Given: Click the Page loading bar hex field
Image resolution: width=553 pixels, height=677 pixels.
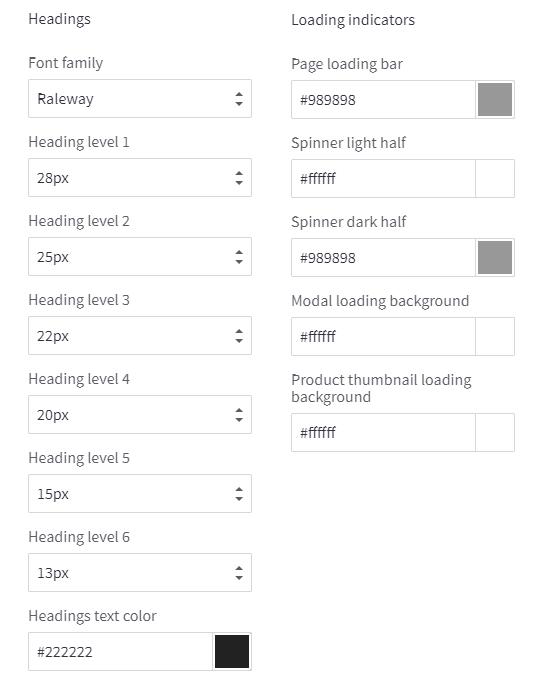Looking at the screenshot, I should tap(383, 100).
